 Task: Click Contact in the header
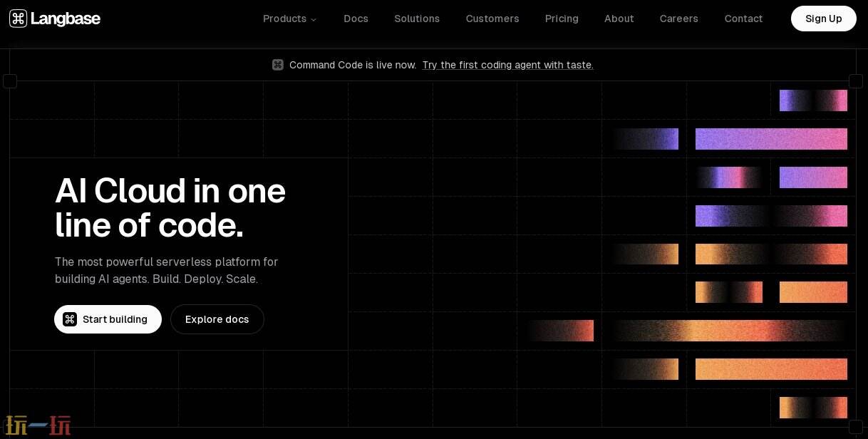[743, 19]
